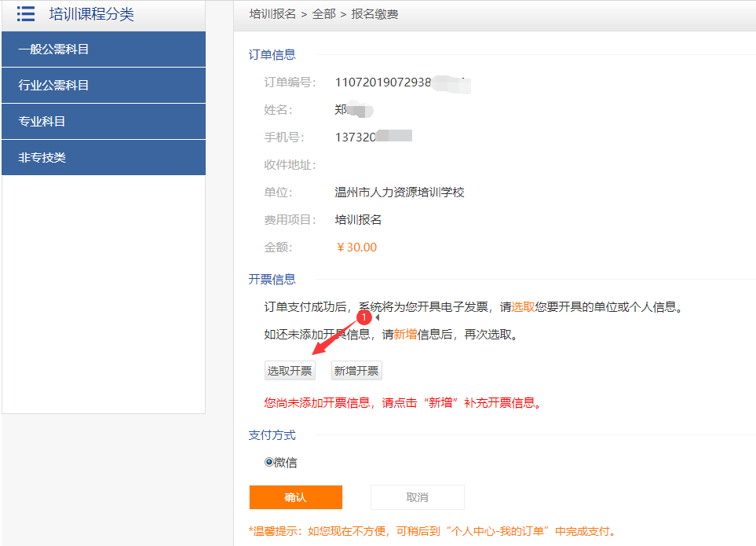Open the 非专技类 category

(104, 158)
